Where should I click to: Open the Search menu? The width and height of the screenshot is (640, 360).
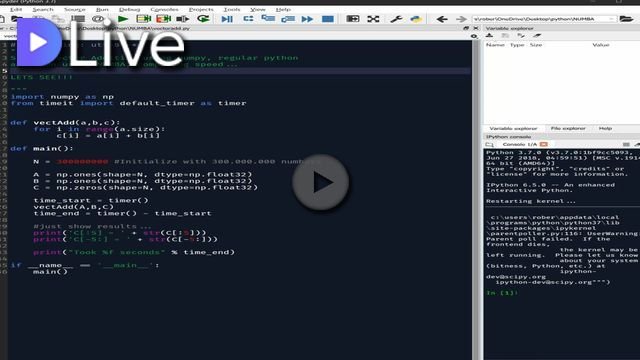(x=43, y=9)
